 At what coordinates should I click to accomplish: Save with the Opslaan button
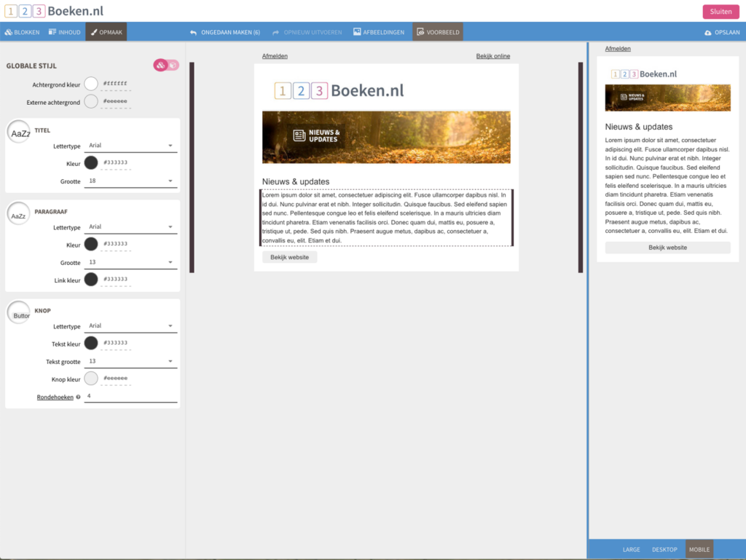pyautogui.click(x=722, y=32)
